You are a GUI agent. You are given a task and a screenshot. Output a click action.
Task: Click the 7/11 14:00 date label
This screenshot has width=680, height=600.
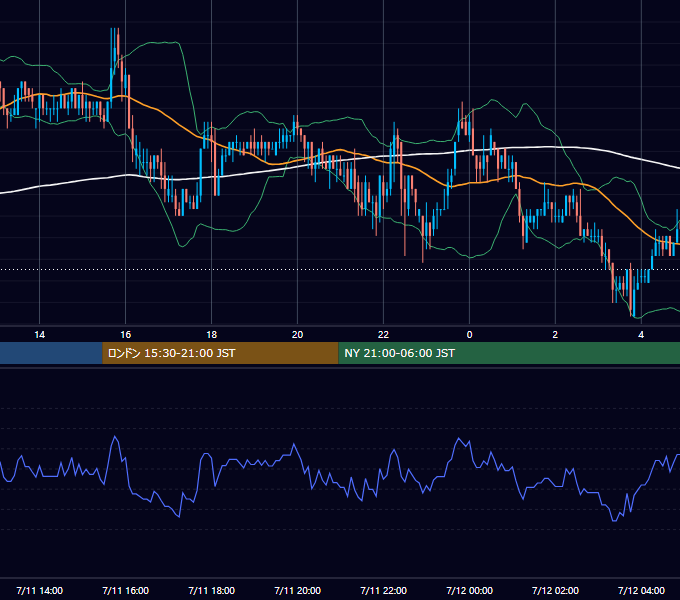click(x=39, y=590)
